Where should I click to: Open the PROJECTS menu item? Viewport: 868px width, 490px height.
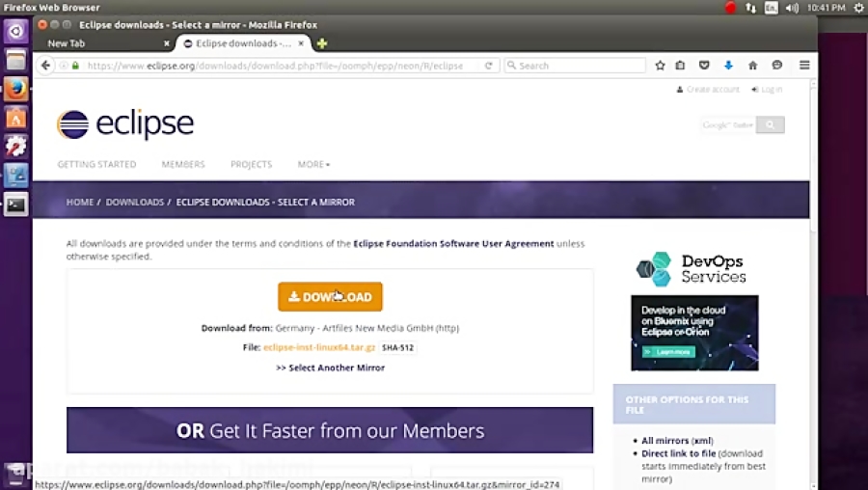252,164
